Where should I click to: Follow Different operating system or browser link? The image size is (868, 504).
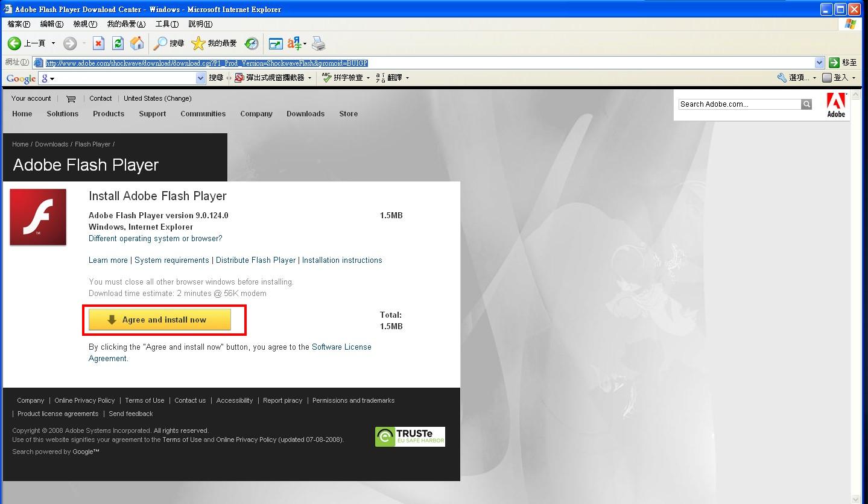[156, 239]
